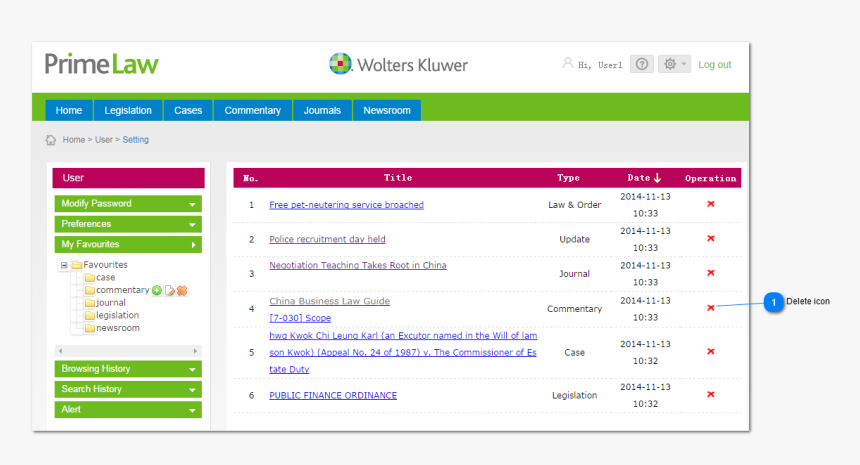
Task: Click Setting in the breadcrumb
Action: (135, 140)
